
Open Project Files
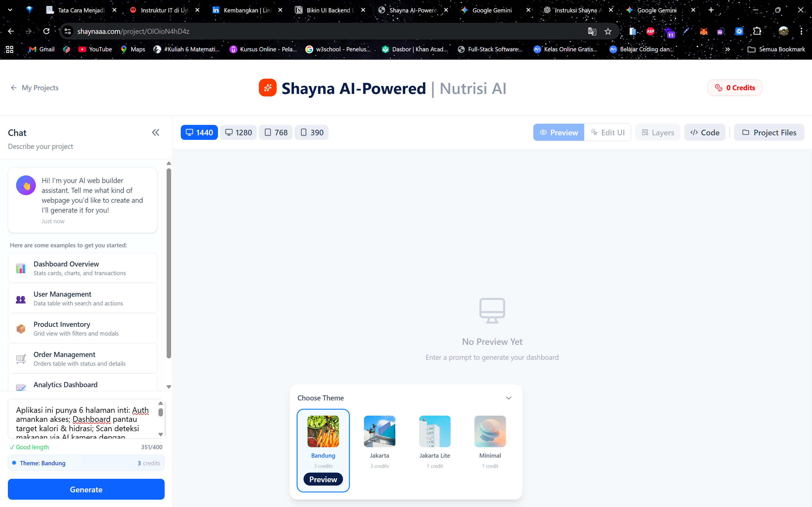click(x=769, y=132)
